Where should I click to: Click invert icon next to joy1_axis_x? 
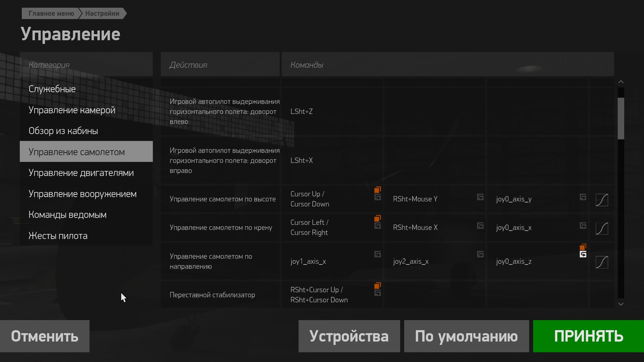[378, 254]
